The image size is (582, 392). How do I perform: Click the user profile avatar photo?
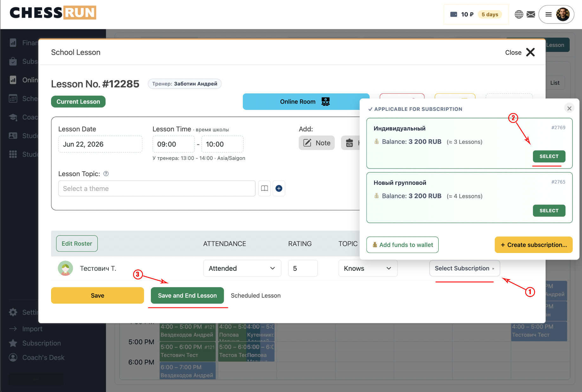(x=563, y=14)
